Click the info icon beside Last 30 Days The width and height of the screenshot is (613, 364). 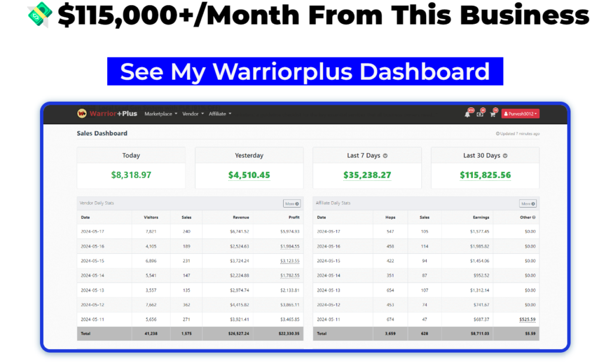pyautogui.click(x=505, y=156)
